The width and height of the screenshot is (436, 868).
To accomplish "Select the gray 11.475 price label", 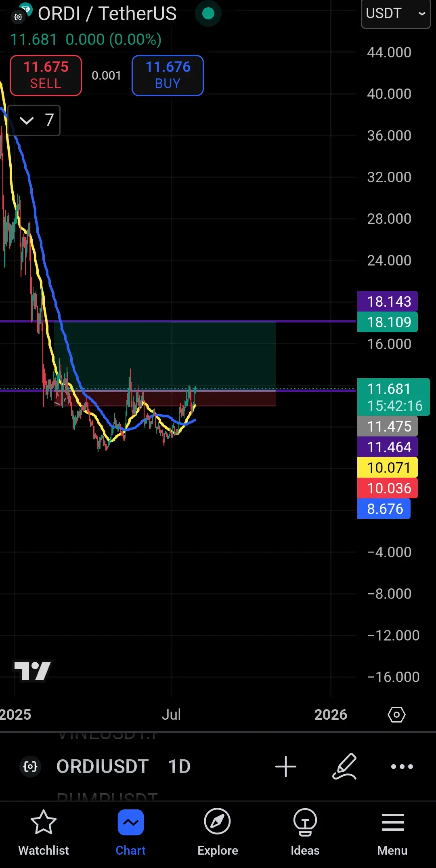I will 388,426.
